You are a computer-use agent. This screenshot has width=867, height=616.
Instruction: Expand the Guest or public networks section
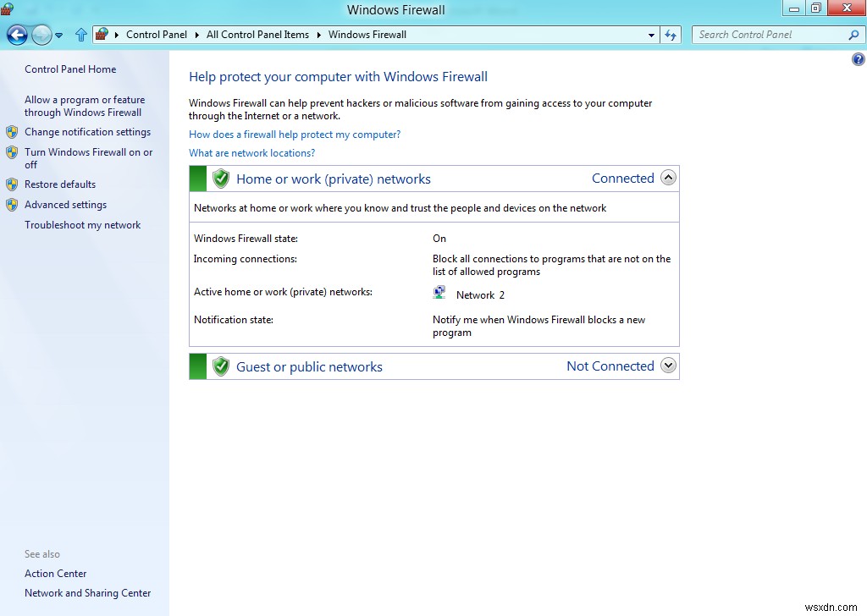coord(668,366)
